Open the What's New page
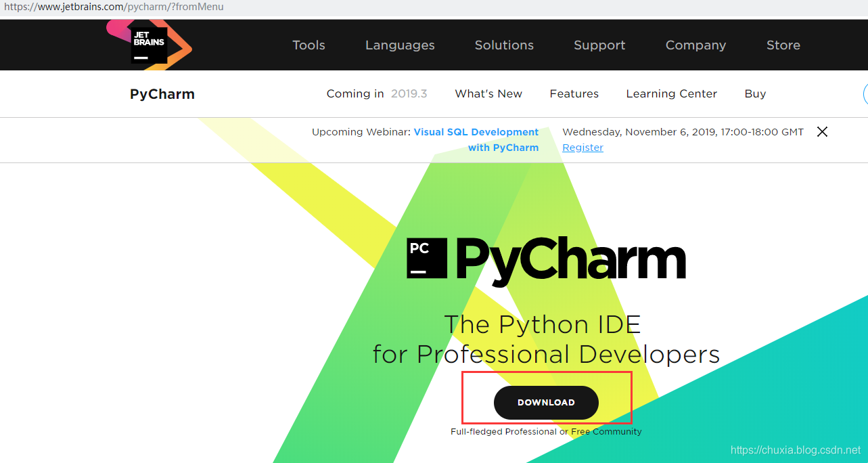868x463 pixels. pyautogui.click(x=488, y=94)
